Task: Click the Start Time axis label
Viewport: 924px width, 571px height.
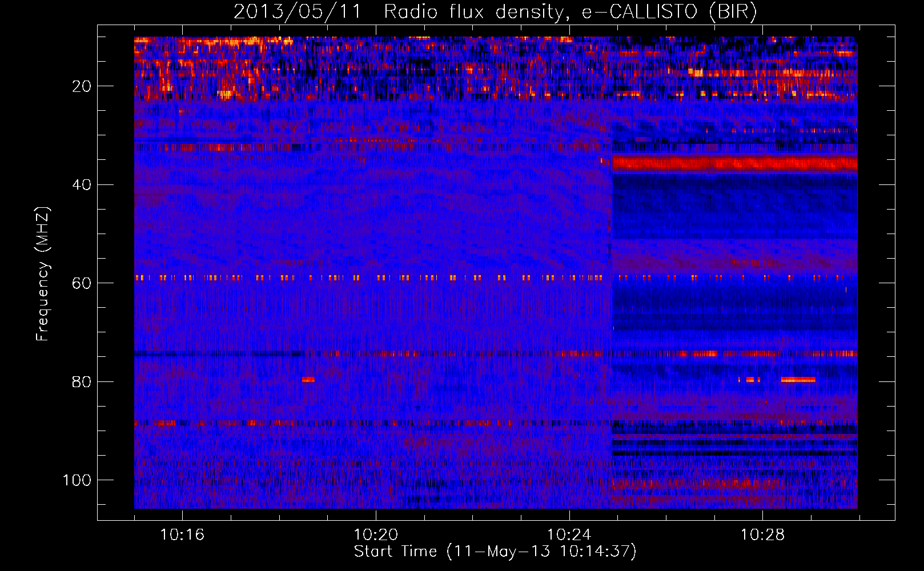Action: coord(495,552)
